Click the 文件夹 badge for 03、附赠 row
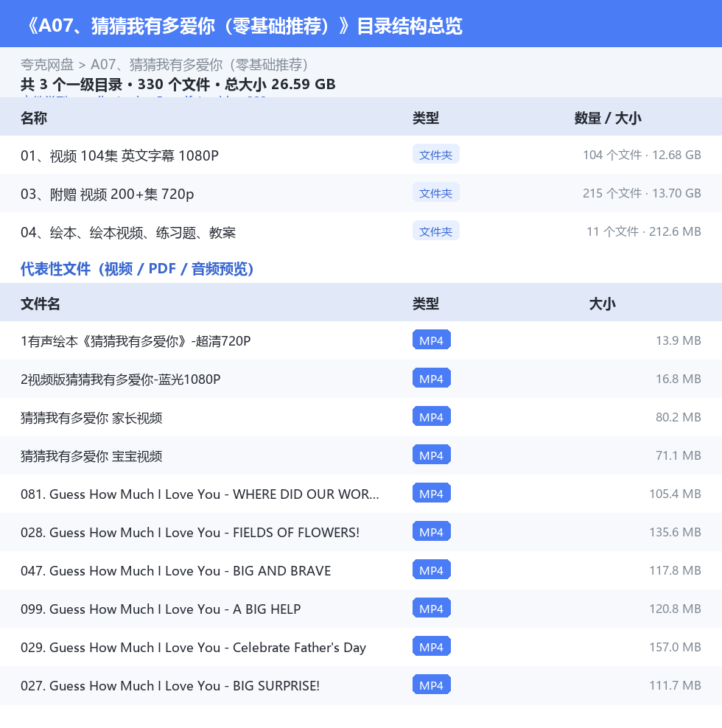 coord(436,192)
